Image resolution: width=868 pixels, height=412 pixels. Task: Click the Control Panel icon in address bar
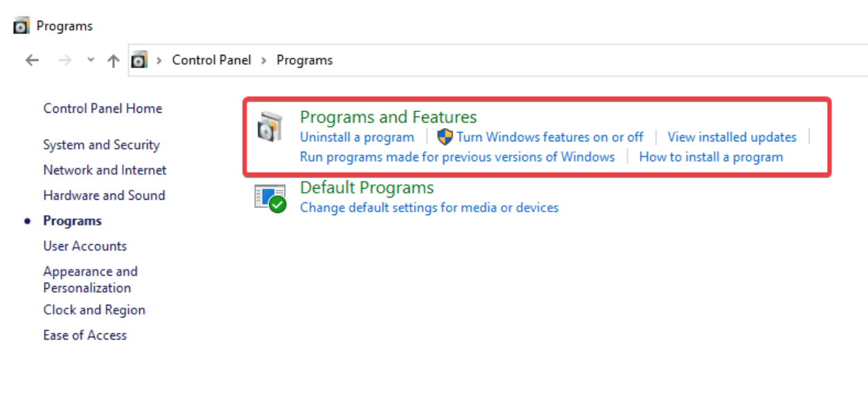[x=140, y=60]
